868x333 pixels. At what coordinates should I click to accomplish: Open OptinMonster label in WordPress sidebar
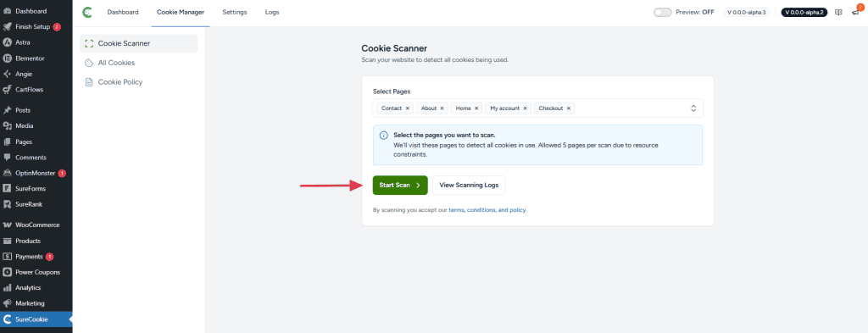pyautogui.click(x=36, y=173)
